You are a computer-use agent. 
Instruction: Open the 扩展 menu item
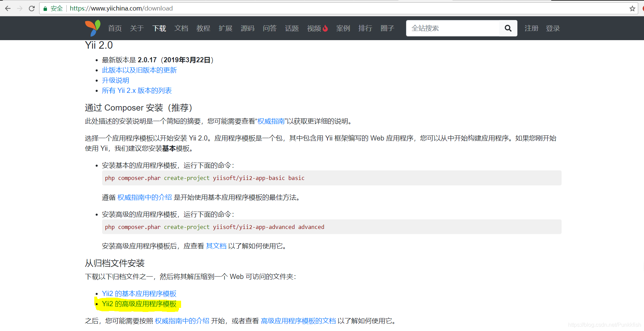click(x=225, y=28)
